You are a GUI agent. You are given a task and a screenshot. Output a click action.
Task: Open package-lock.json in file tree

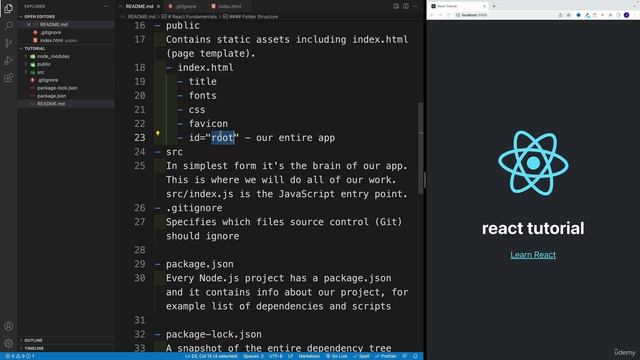click(x=57, y=88)
